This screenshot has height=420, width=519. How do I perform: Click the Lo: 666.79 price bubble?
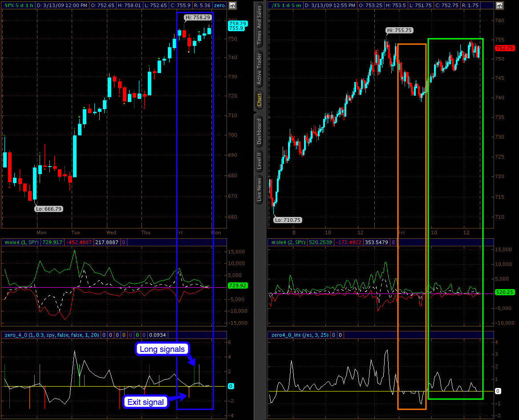(x=49, y=208)
